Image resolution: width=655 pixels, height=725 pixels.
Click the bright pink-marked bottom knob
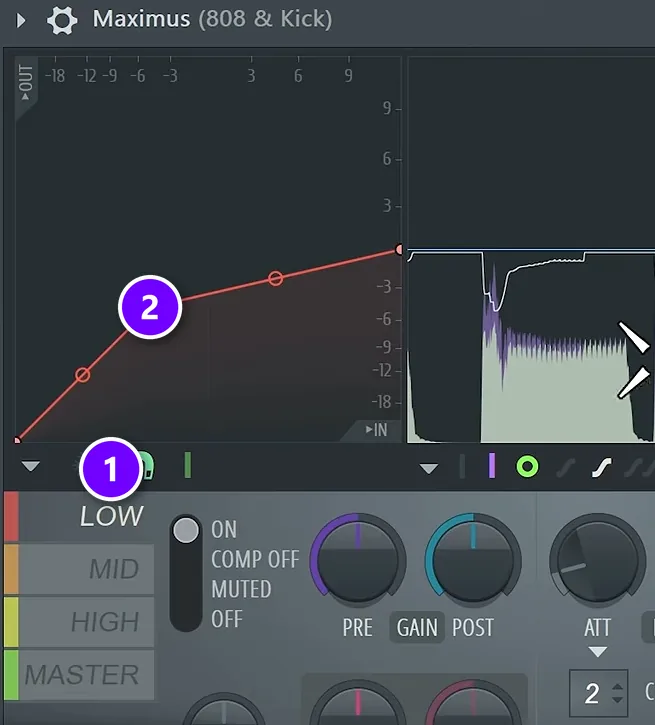click(358, 702)
